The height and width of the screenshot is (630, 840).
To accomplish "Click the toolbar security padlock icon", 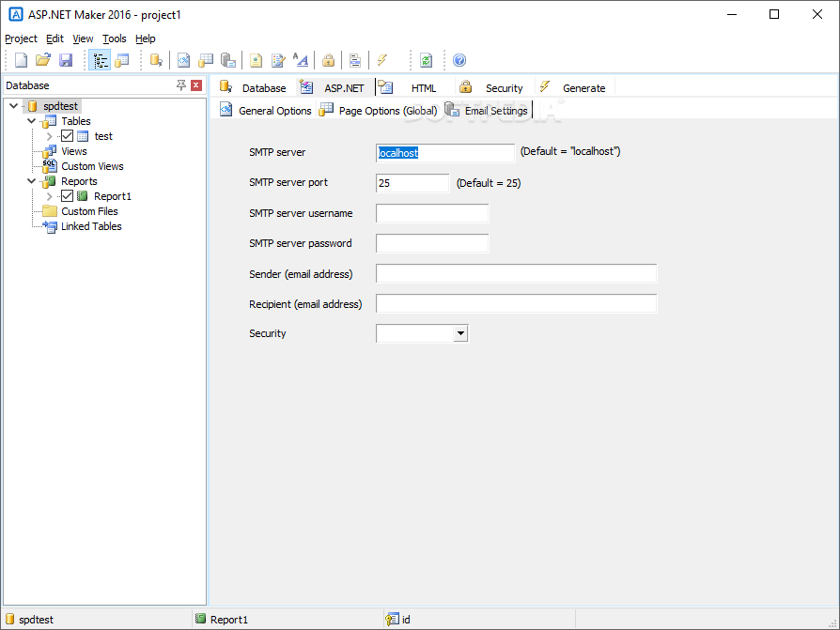I will click(329, 60).
